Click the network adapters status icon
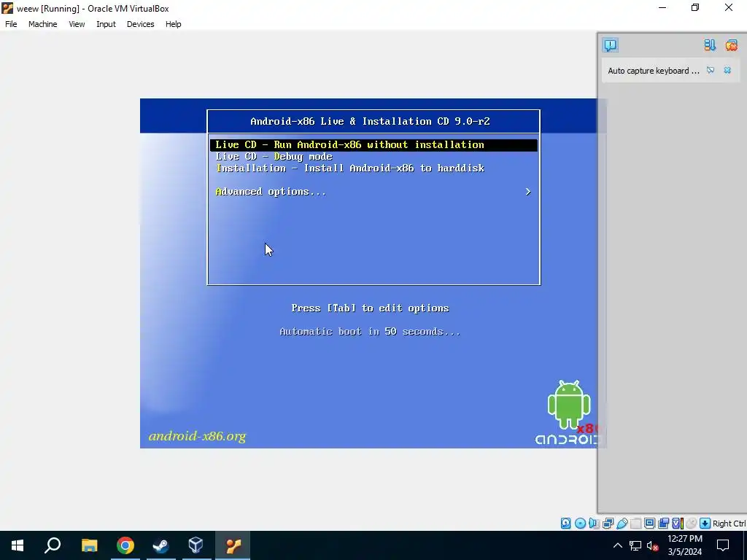 click(x=608, y=524)
